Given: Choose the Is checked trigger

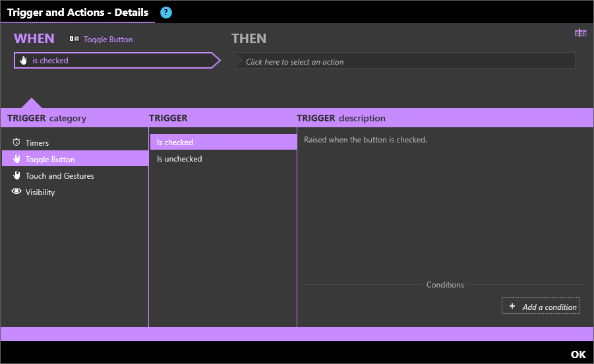Looking at the screenshot, I should point(223,142).
